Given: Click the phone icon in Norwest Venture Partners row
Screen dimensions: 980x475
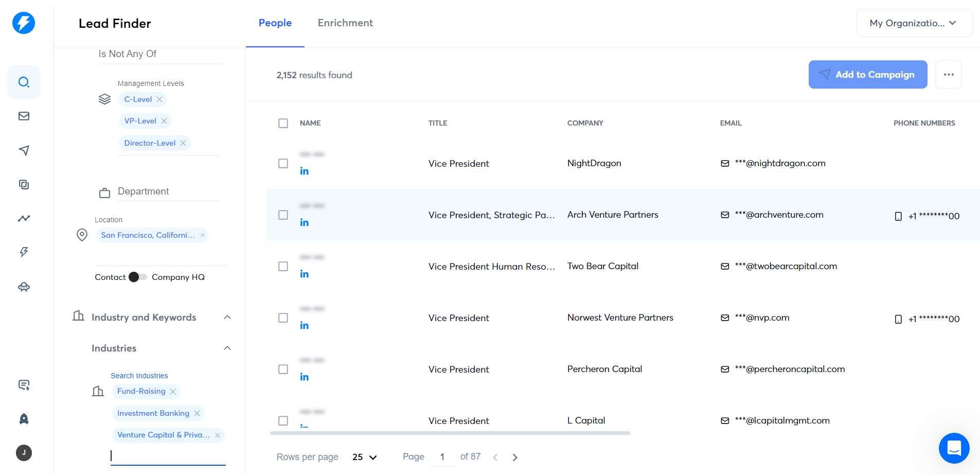Looking at the screenshot, I should 898,319.
